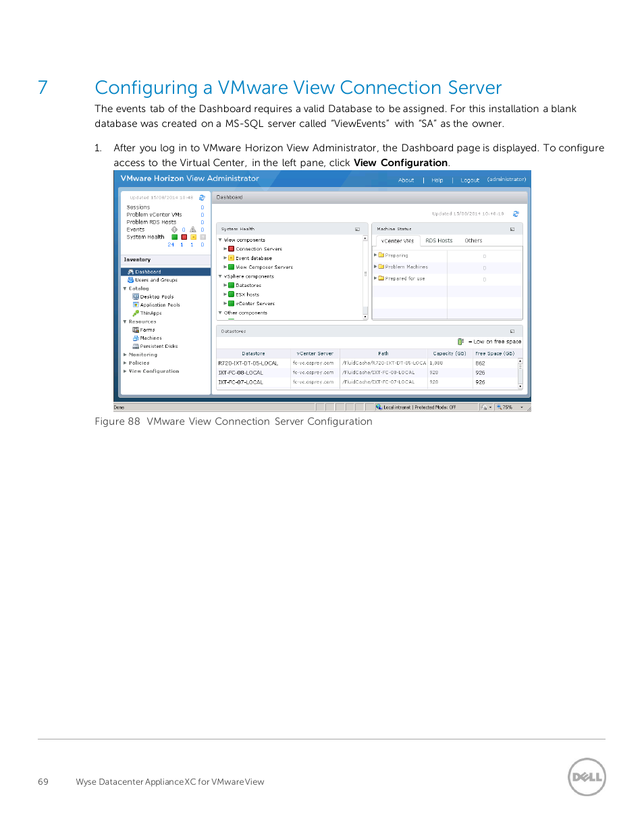Collapse the Catalog tree node
This screenshot has height=834, width=644.
tap(125, 288)
